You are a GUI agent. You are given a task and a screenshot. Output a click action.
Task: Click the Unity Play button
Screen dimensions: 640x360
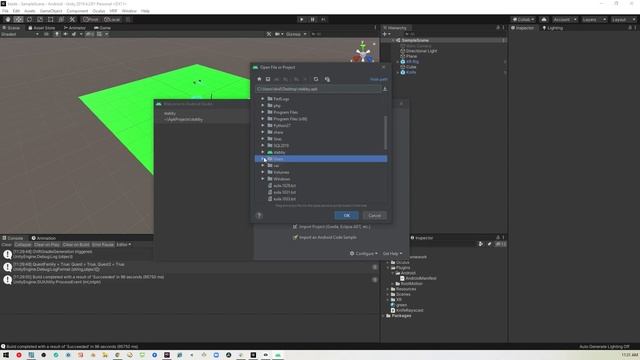[x=302, y=20]
